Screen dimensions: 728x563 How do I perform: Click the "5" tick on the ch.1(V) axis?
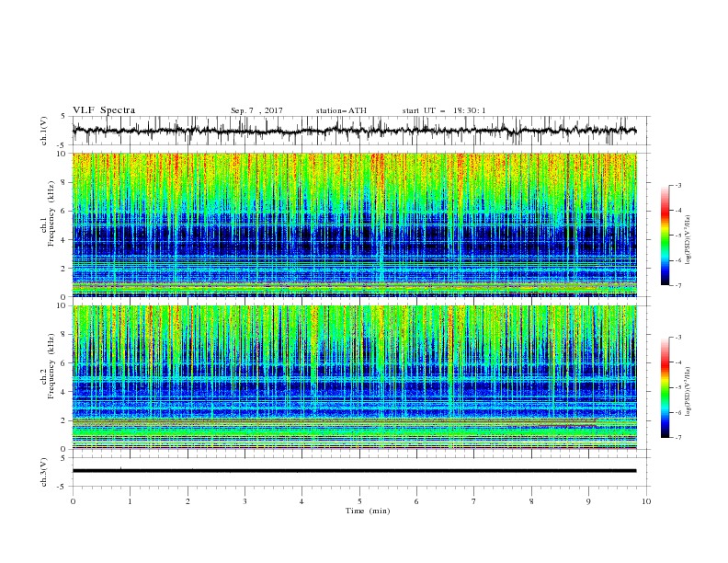click(x=63, y=117)
